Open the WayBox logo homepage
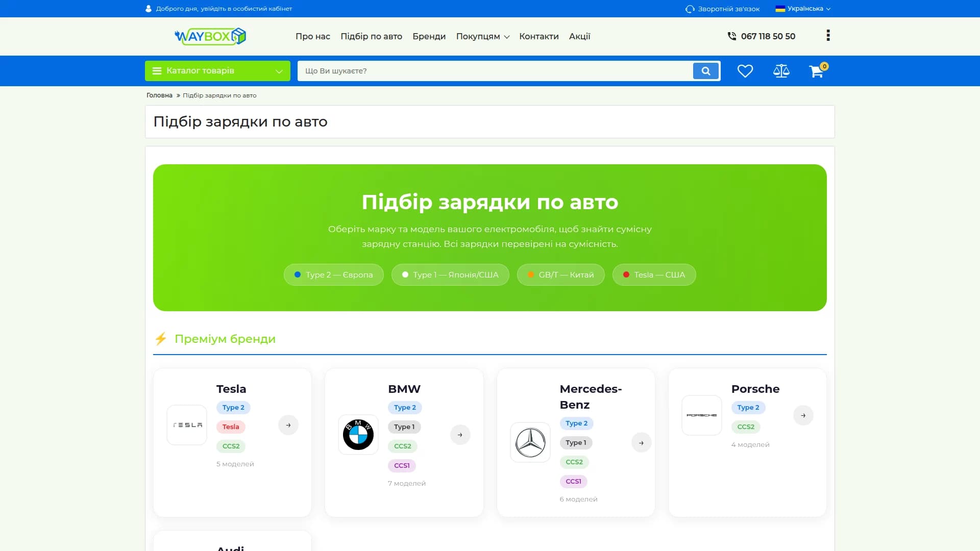Viewport: 980px width, 551px height. coord(210,36)
